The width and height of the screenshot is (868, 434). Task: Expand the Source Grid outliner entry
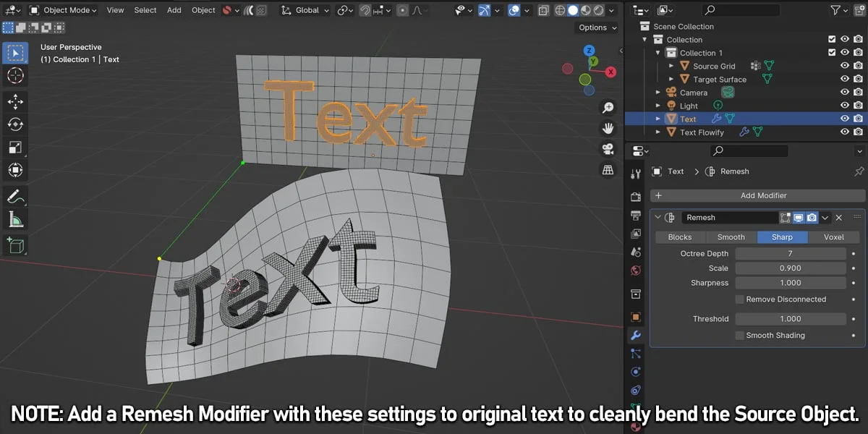coord(671,66)
